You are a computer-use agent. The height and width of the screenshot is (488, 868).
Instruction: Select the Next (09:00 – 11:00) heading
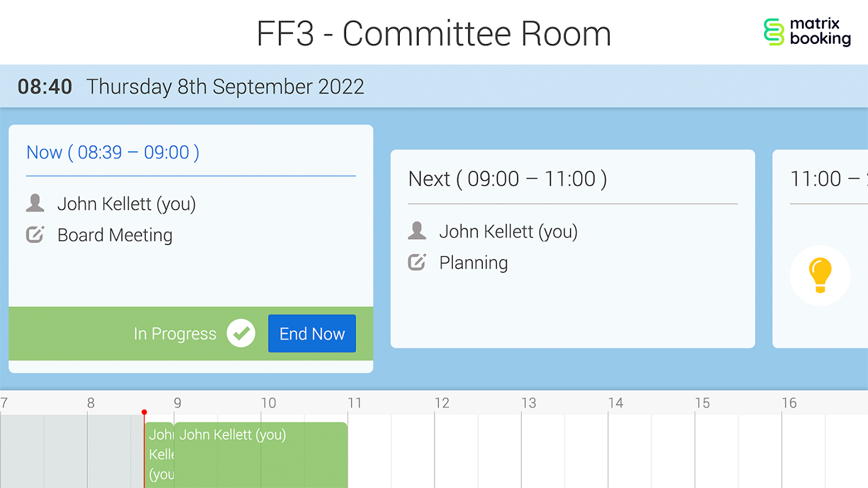coord(507,179)
